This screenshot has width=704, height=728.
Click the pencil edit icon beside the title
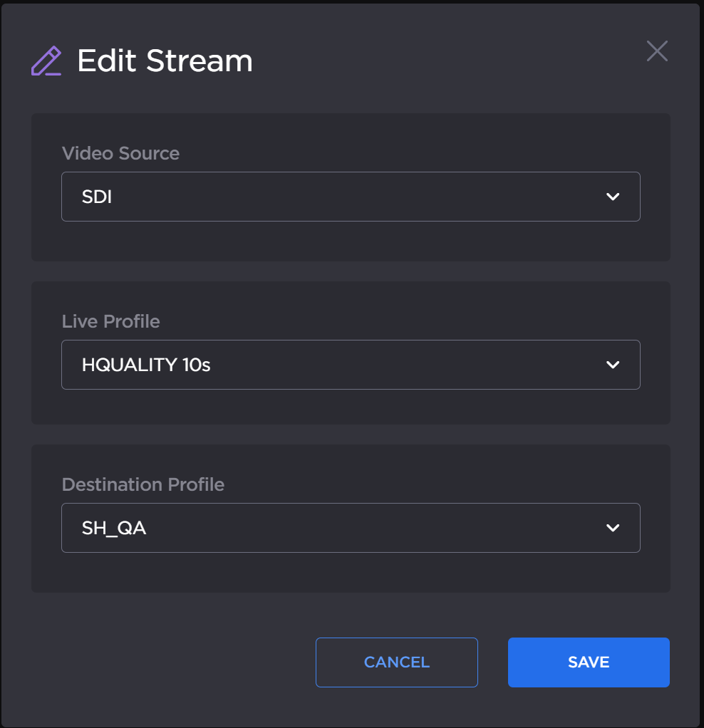(46, 61)
